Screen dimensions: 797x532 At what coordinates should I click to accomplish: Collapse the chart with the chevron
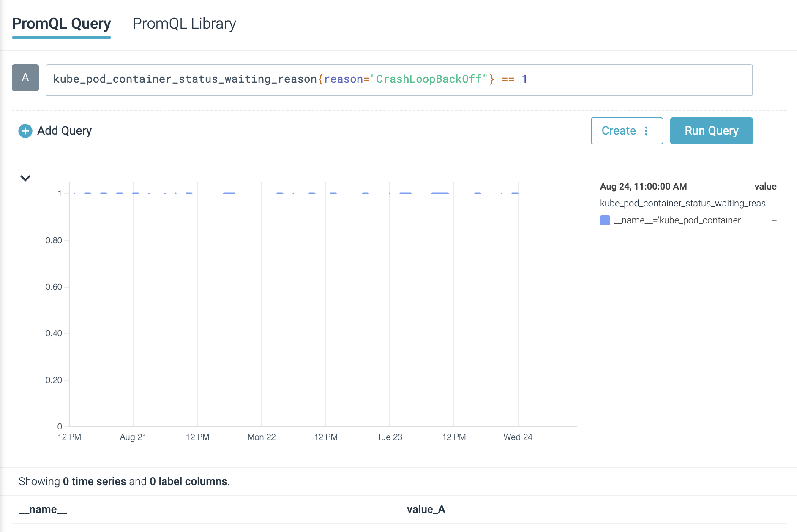coord(25,178)
